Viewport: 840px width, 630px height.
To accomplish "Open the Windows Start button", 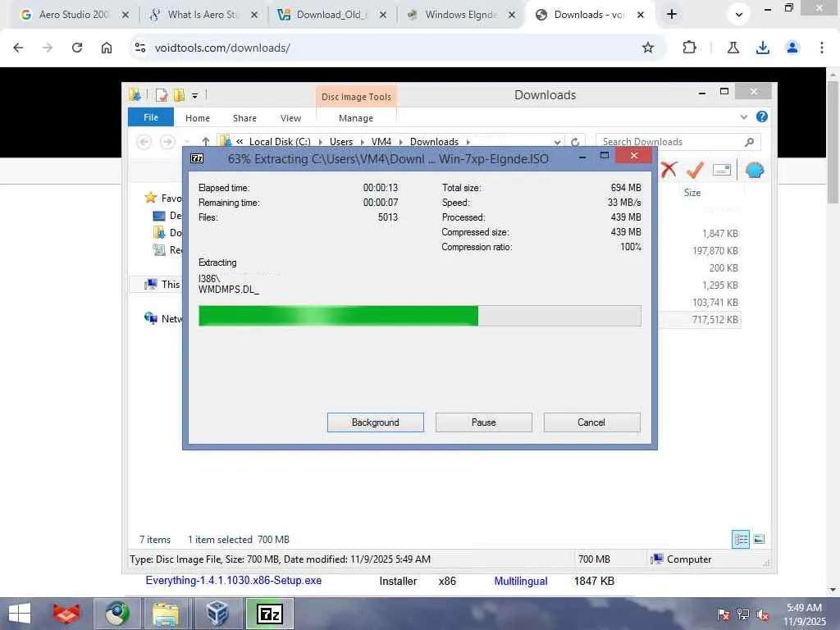I will tap(20, 614).
